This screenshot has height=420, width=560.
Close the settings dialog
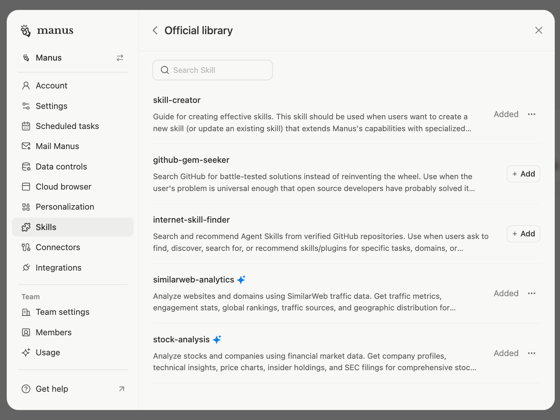tap(539, 30)
